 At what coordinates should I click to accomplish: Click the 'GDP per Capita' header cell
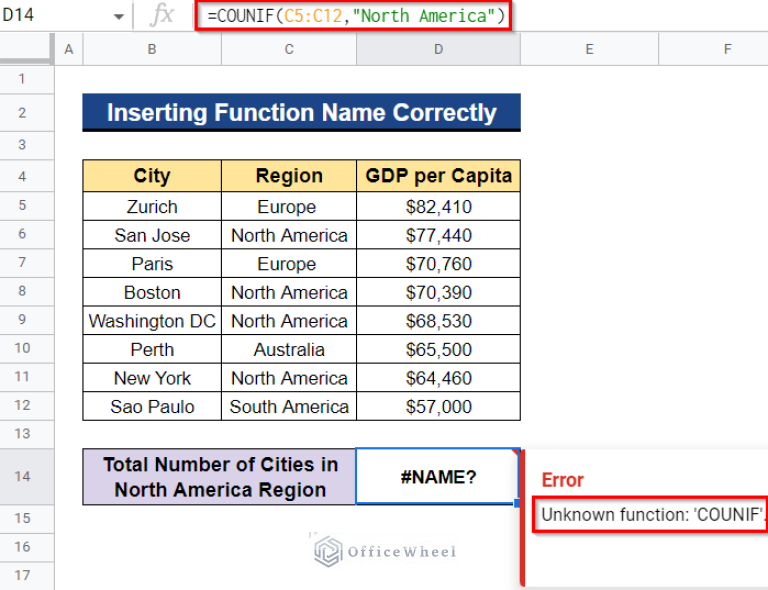point(438,176)
